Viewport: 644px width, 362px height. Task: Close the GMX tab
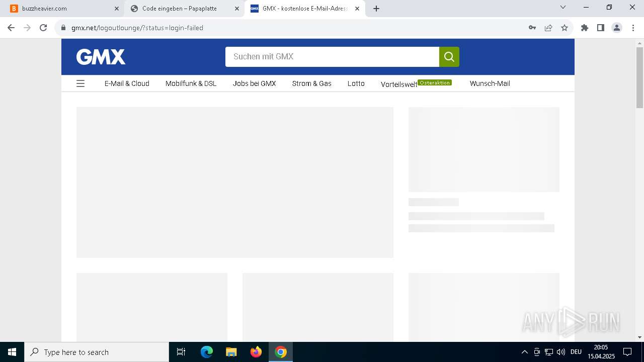tap(357, 9)
